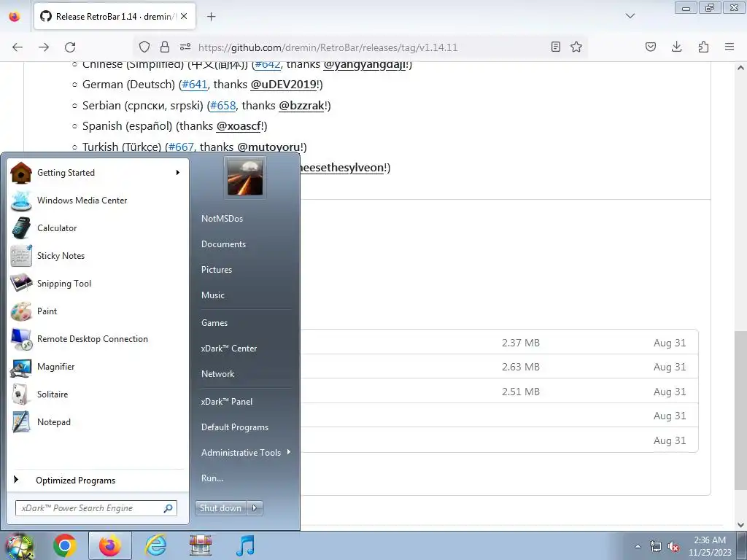Reload the current Firefox page

70,47
